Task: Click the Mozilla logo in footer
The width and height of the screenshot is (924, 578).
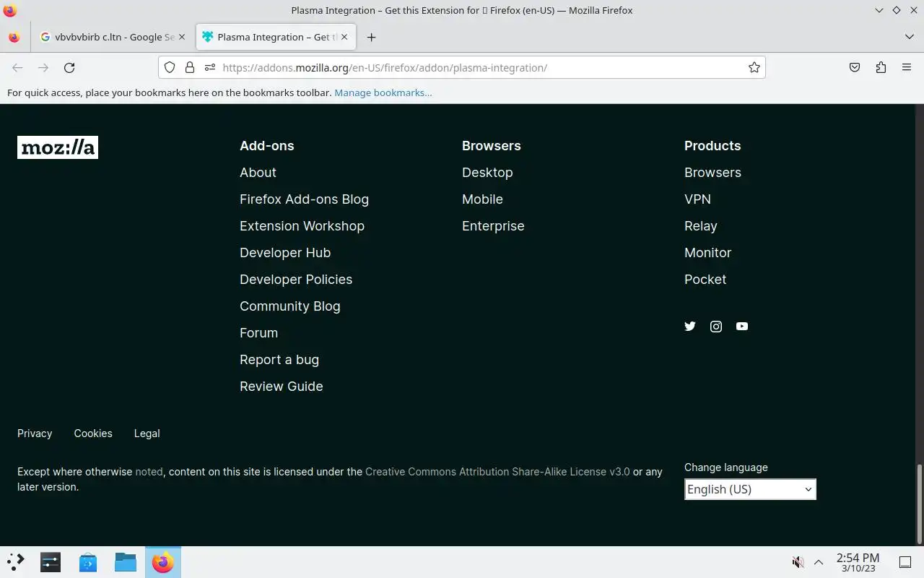Action: pos(58,147)
